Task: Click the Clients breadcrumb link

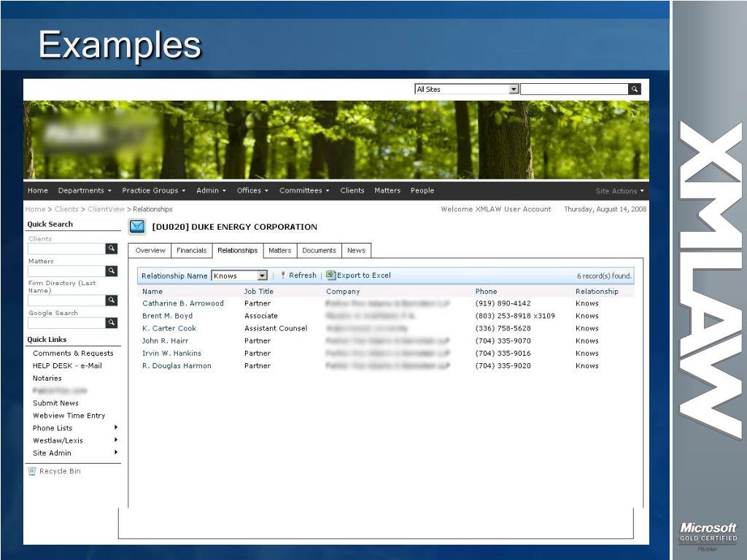Action: click(66, 209)
